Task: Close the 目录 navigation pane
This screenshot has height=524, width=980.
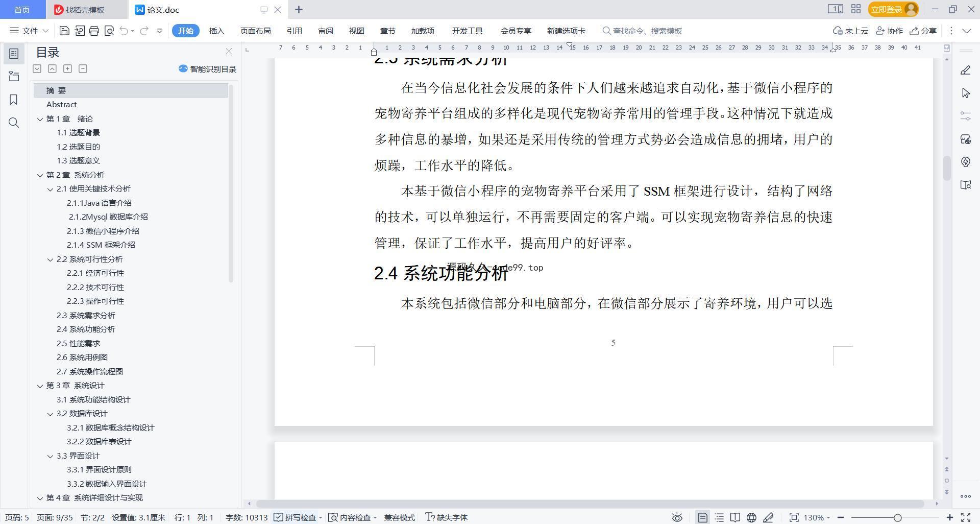Action: (x=229, y=52)
